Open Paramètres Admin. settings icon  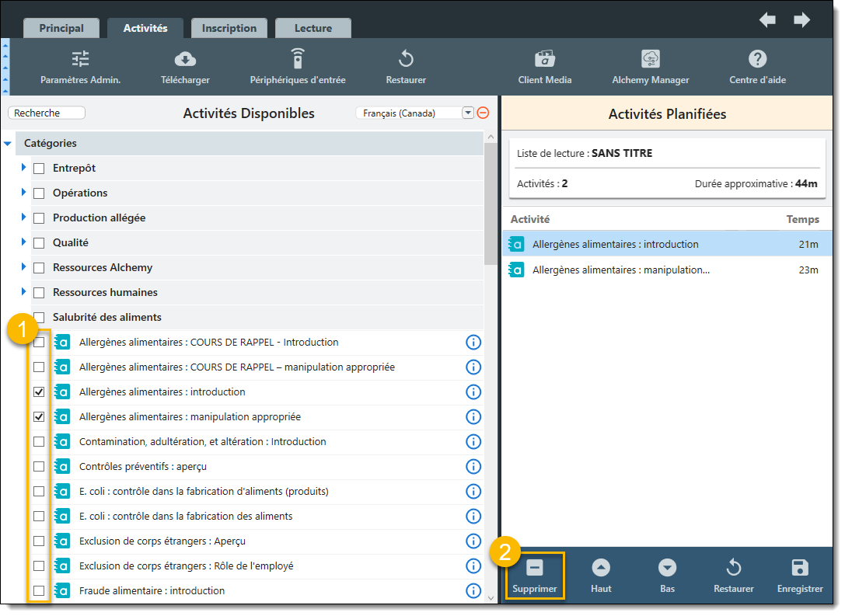[80, 59]
